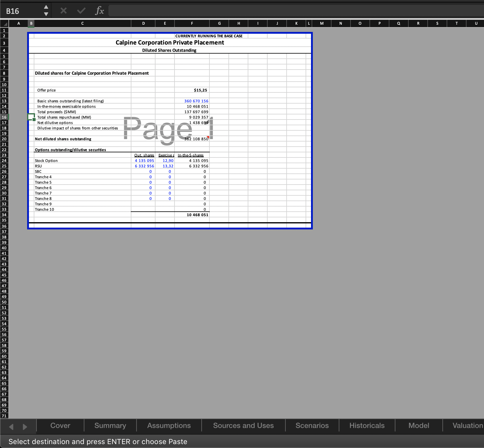Click Tranche 10 row label

[44, 209]
